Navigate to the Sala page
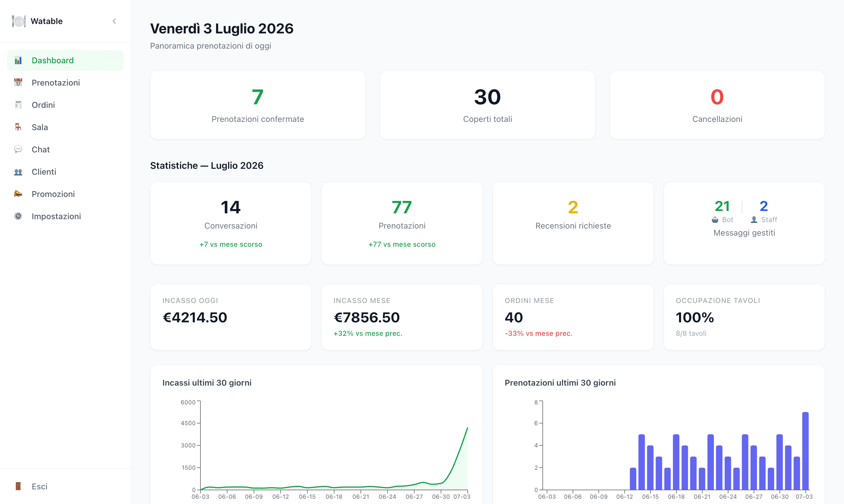Screen dimensions: 844x504 (65, 127)
